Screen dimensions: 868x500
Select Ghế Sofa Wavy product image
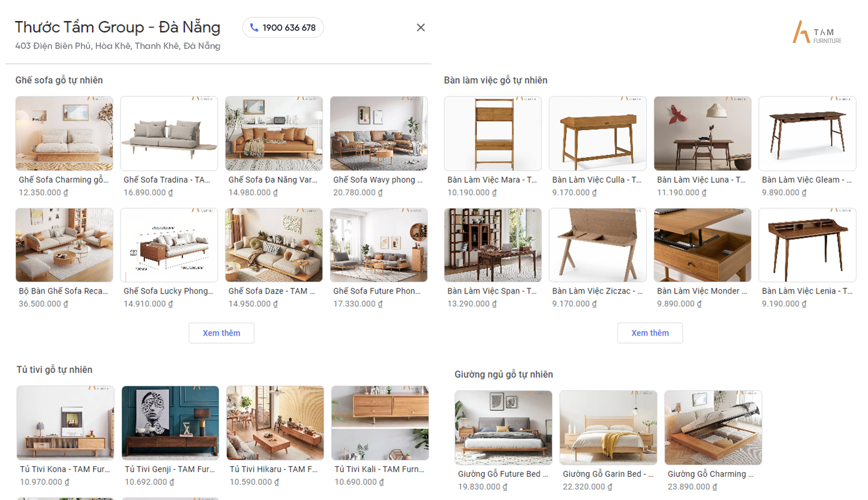379,133
